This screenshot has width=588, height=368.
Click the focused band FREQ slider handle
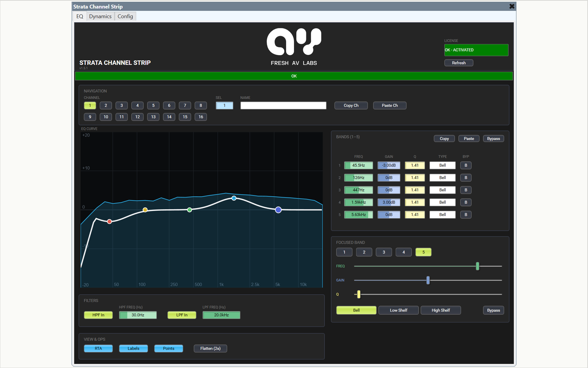click(x=477, y=266)
